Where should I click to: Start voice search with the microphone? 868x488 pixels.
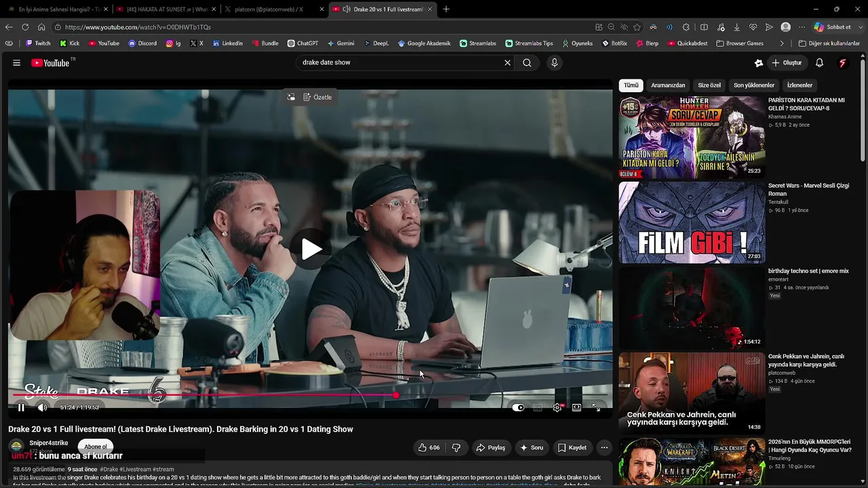(x=554, y=62)
